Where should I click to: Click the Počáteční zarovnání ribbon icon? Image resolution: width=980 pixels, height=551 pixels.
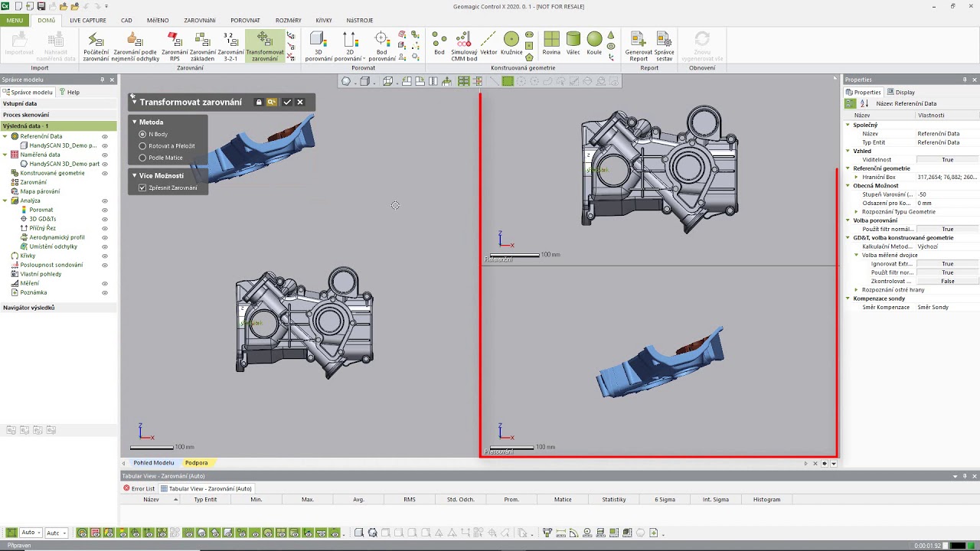96,46
